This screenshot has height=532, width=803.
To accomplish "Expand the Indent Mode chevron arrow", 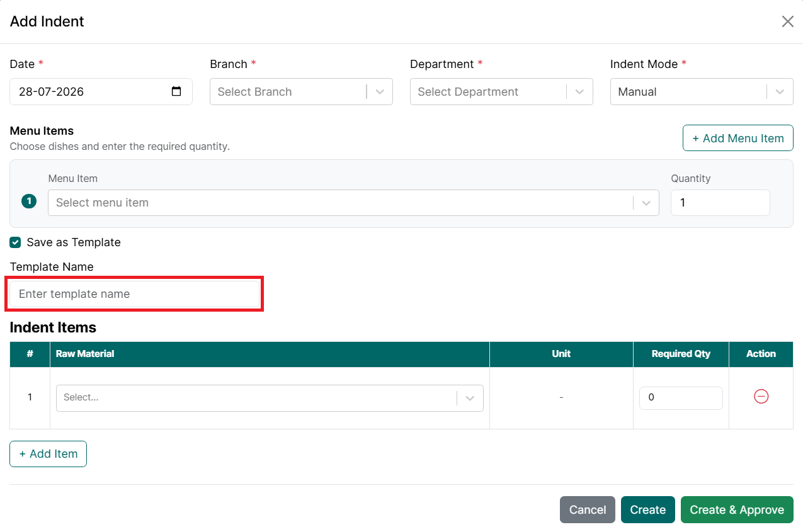I will [780, 92].
